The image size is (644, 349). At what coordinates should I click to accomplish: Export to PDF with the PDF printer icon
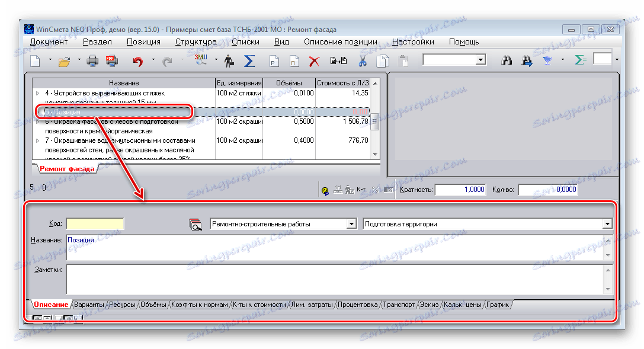[x=111, y=61]
